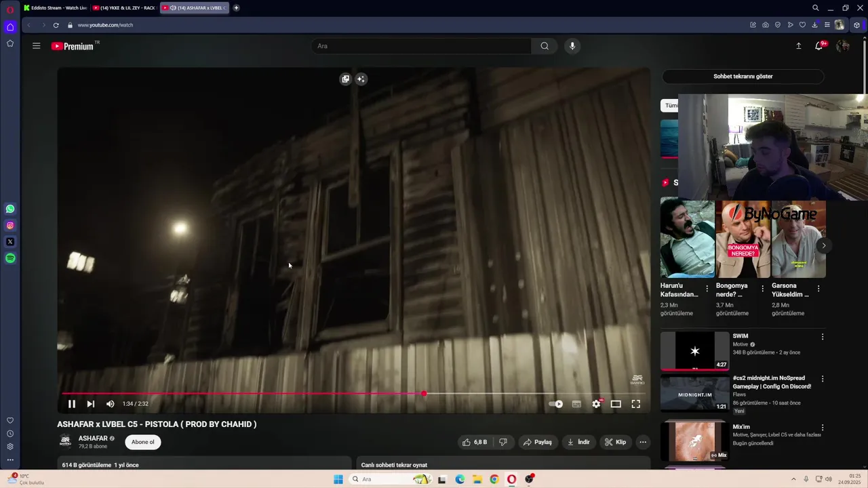Image resolution: width=868 pixels, height=488 pixels.
Task: Open Short 'Bongomya nerde?'
Action: tap(743, 239)
